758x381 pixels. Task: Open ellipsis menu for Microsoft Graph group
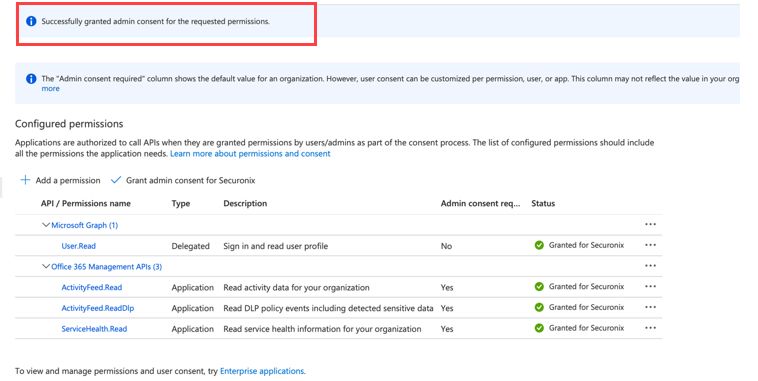tap(650, 224)
